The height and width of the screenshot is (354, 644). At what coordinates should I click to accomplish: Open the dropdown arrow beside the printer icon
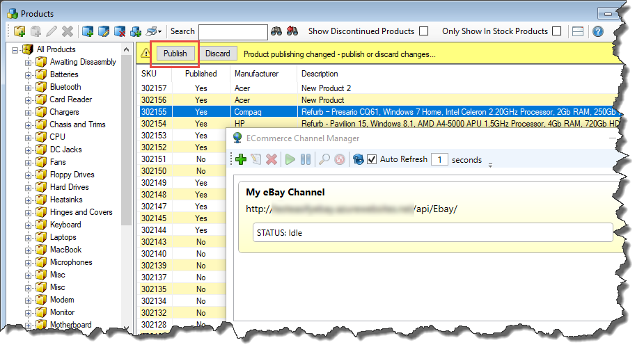tap(159, 31)
